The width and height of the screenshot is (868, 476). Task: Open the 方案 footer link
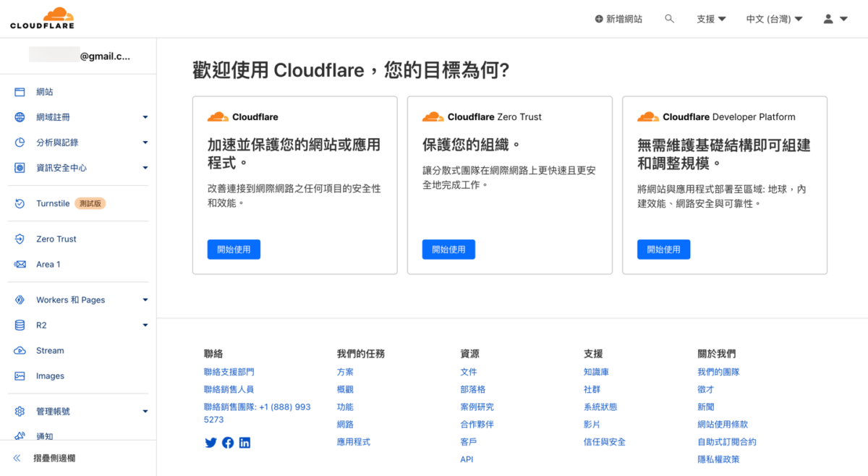(345, 372)
